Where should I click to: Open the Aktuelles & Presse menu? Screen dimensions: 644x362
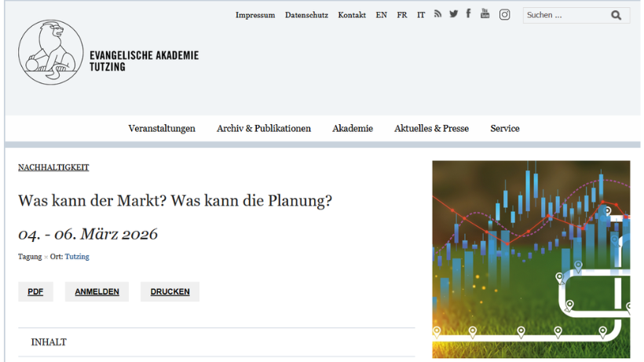[431, 129]
